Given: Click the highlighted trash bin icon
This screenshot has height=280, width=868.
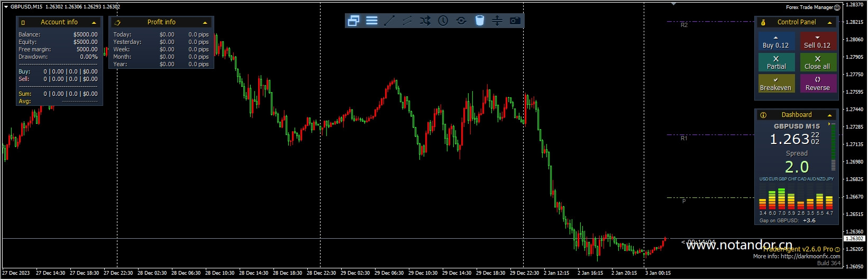Looking at the screenshot, I should click(479, 21).
